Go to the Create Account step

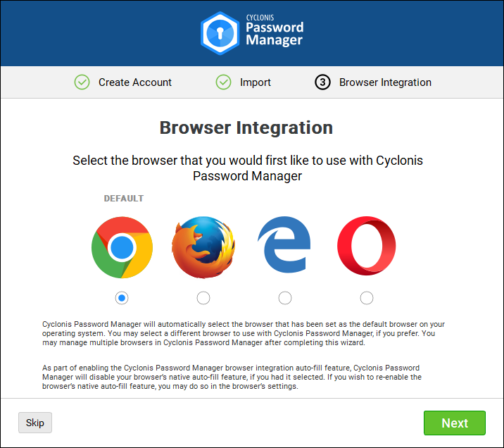pyautogui.click(x=134, y=82)
